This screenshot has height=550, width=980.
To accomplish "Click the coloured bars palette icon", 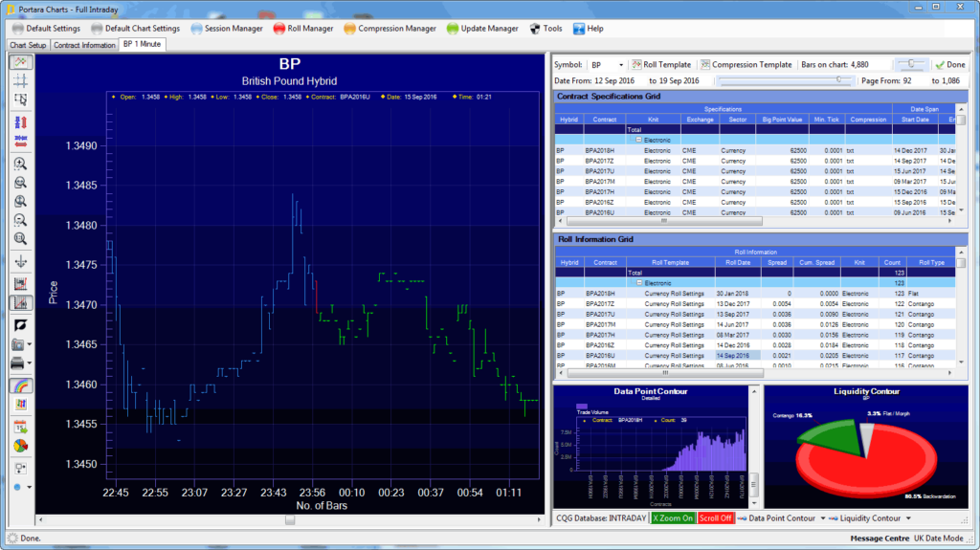I will pos(21,405).
